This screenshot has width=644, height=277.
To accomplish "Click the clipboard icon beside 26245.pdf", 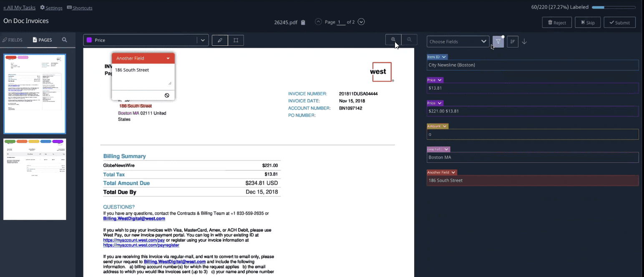I will (x=303, y=22).
